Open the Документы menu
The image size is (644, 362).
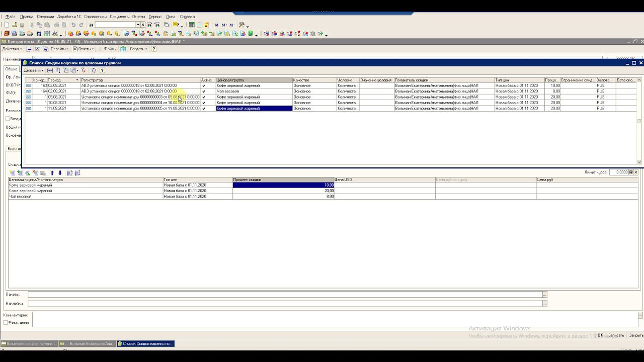click(119, 17)
